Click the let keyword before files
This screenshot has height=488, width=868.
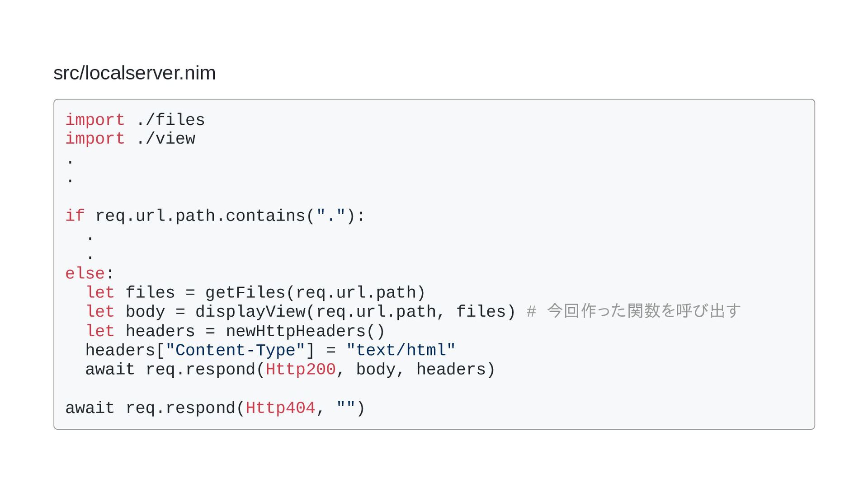[x=100, y=293]
